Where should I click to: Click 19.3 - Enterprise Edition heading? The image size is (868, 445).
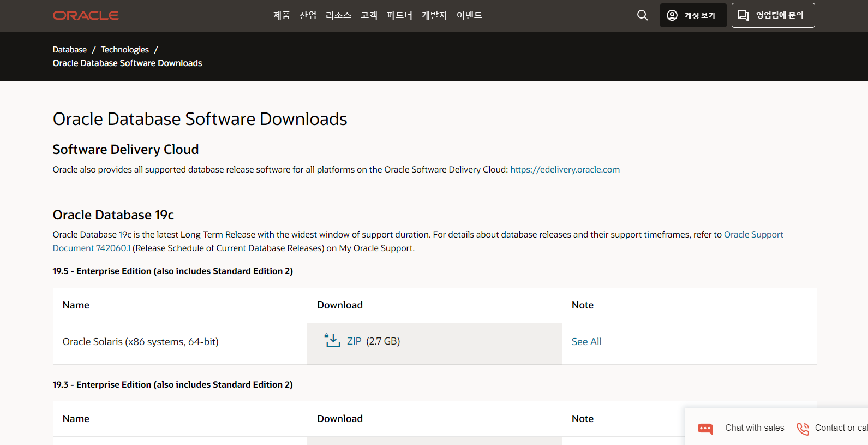(x=172, y=385)
